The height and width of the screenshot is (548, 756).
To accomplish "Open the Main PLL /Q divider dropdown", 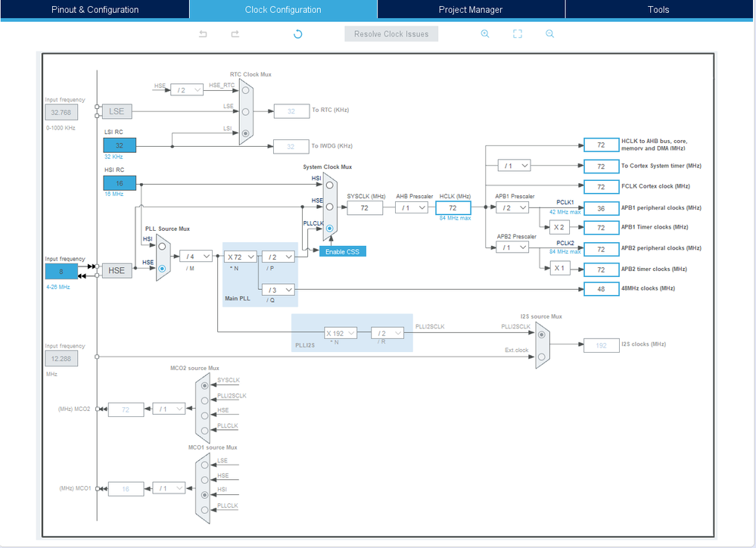I will tap(278, 290).
